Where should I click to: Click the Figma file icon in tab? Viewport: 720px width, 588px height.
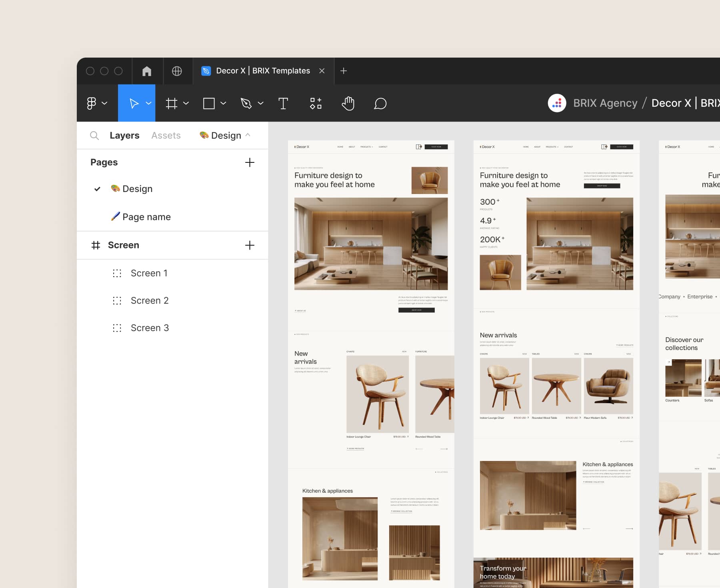point(206,71)
